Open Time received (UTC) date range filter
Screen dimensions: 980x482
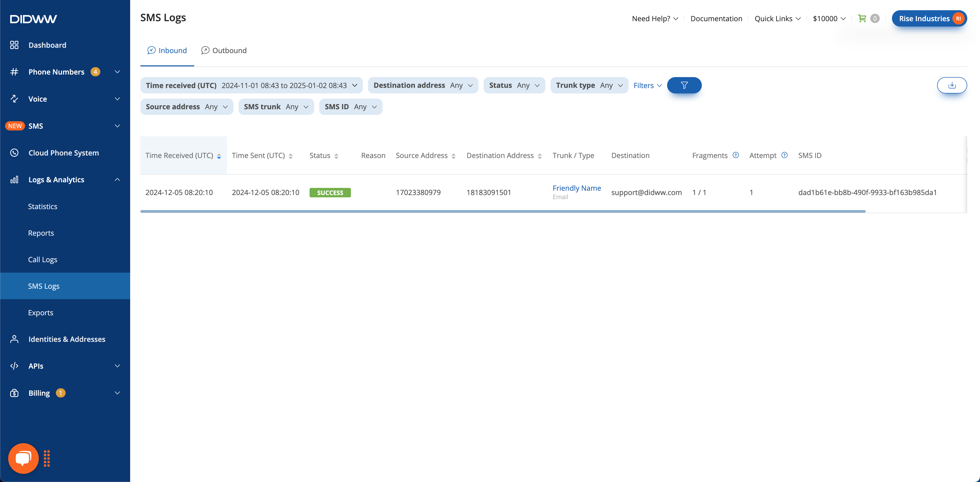click(251, 85)
